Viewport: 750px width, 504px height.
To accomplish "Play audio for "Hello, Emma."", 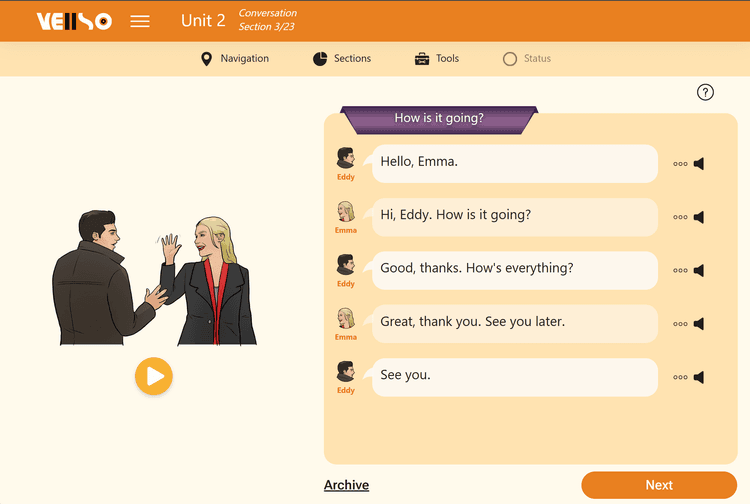I will 699,164.
